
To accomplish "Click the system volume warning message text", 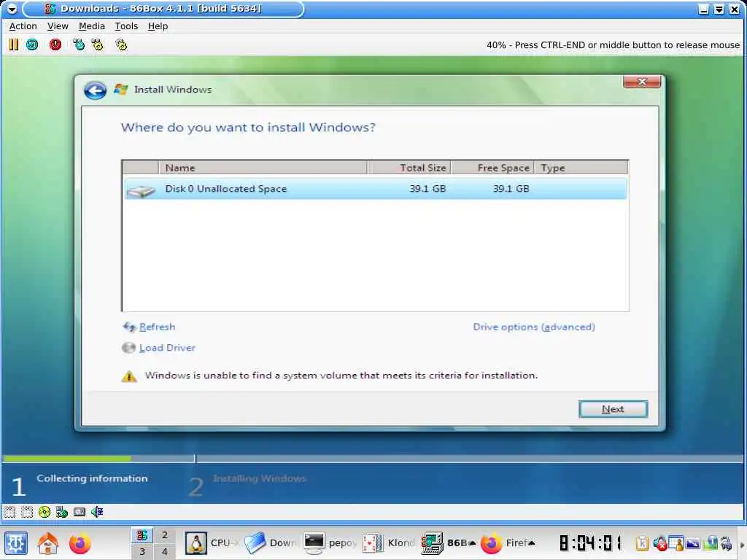I will click(x=341, y=376).
